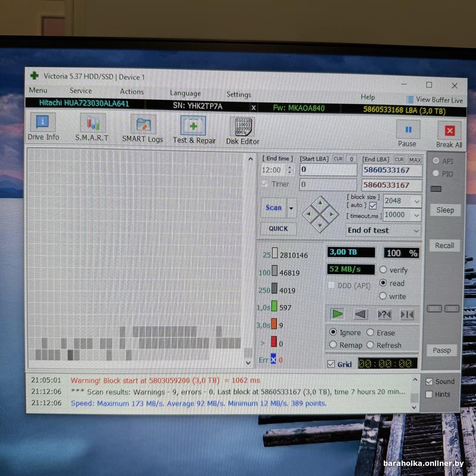This screenshot has width=476, height=476.
Task: Click the right arrow of the navigation diamond
Action: coord(331,214)
